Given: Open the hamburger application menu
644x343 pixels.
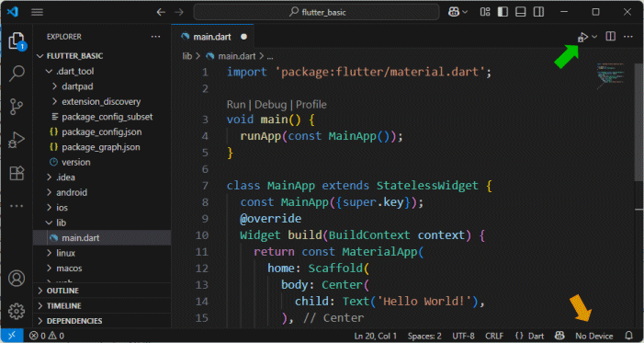Looking at the screenshot, I should point(37,12).
